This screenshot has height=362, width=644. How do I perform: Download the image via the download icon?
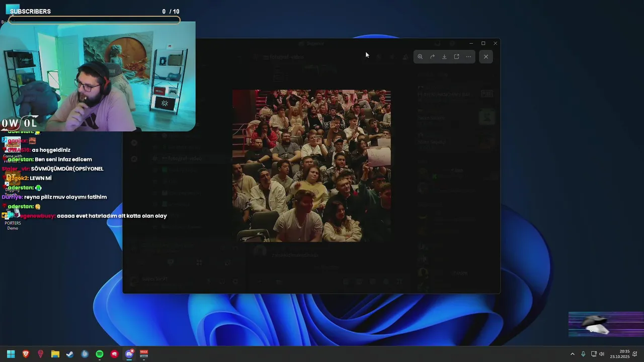[444, 57]
